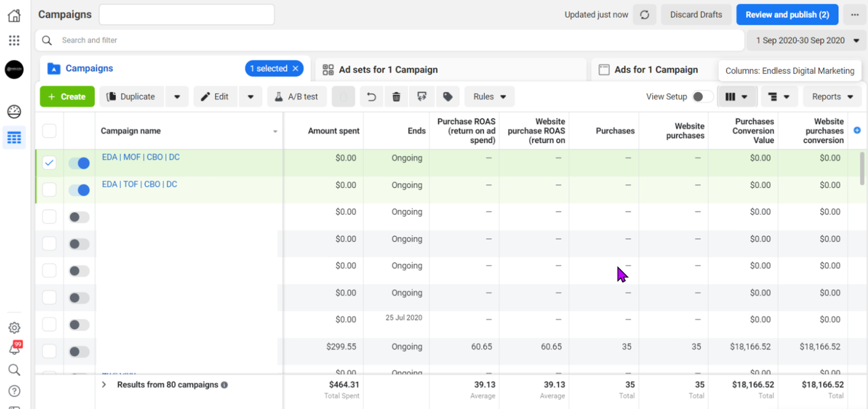Click the Duplicate button
868x409 pixels.
tap(131, 97)
